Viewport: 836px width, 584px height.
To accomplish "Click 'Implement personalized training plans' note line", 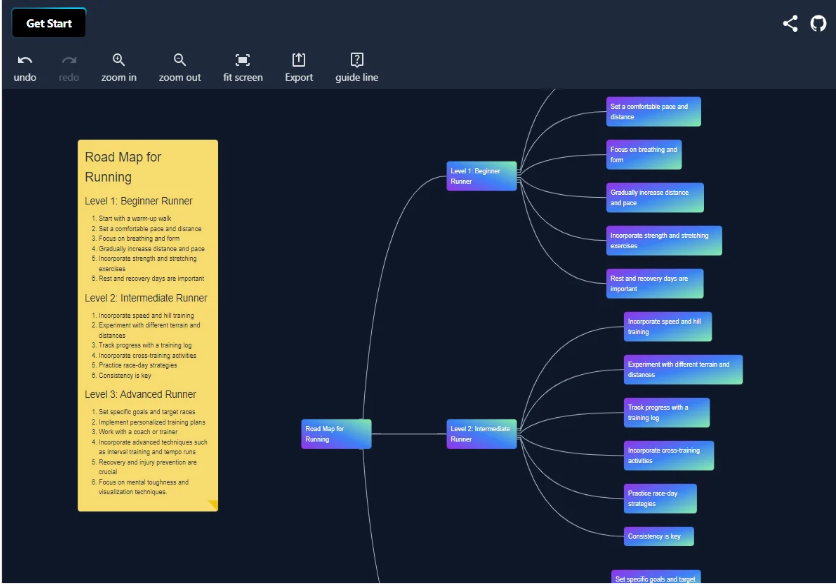I will [152, 422].
